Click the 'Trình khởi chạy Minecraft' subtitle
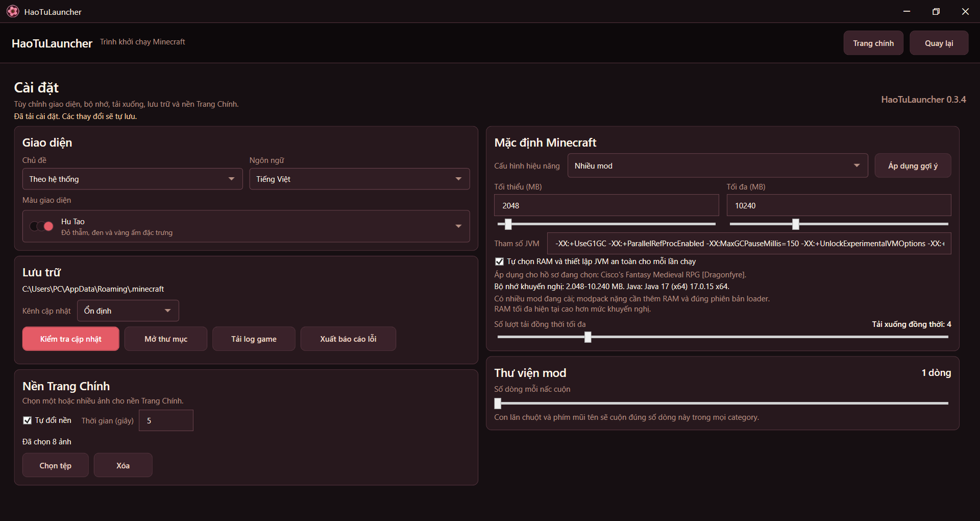The height and width of the screenshot is (521, 980). click(142, 42)
